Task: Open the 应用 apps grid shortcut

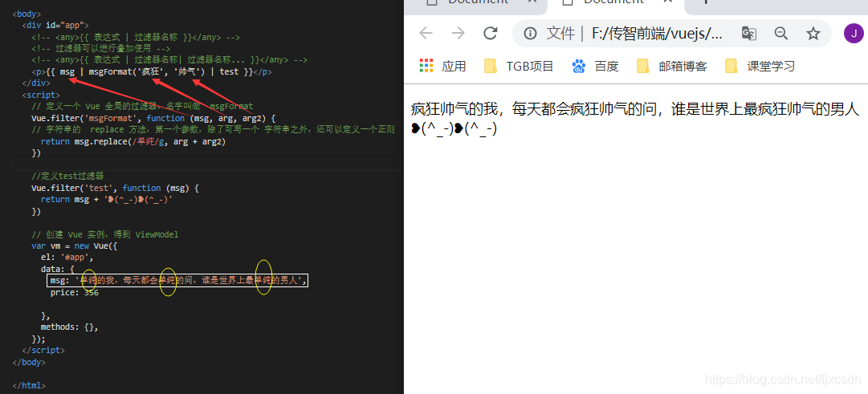Action: (442, 67)
